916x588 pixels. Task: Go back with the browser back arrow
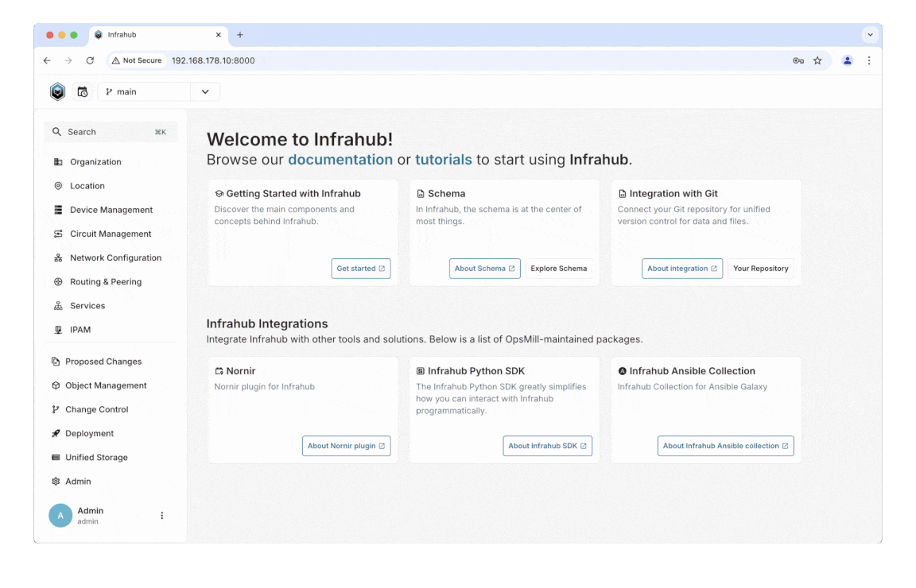point(48,60)
